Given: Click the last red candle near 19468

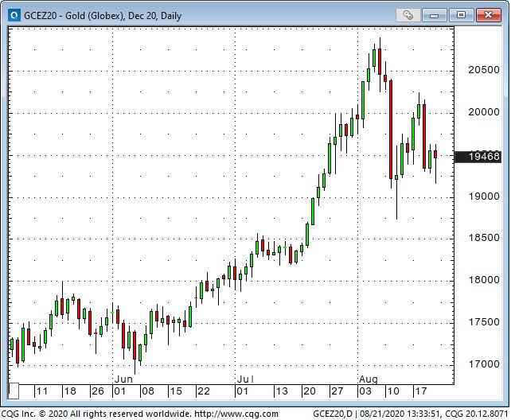Looking at the screenshot, I should pyautogui.click(x=435, y=154).
